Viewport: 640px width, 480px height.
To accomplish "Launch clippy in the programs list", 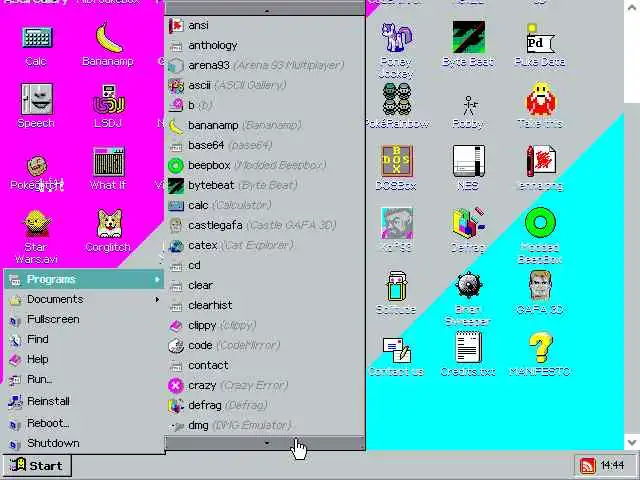I will 265,325.
